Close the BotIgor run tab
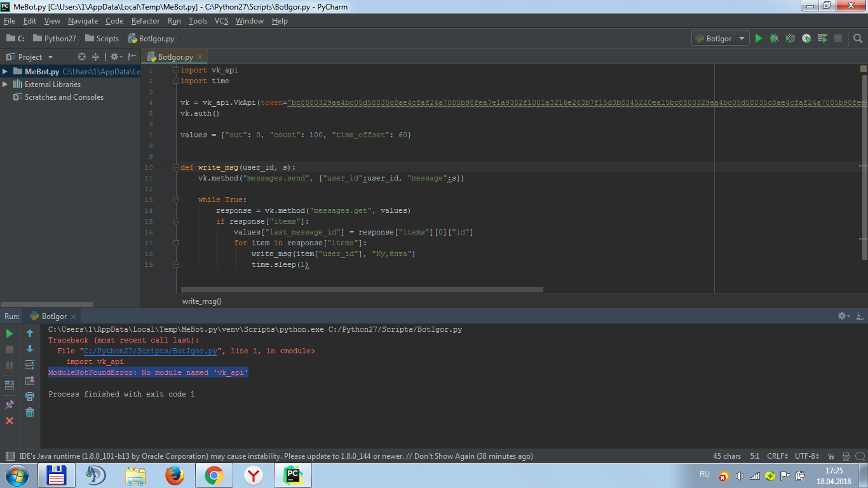This screenshot has height=488, width=868. click(x=73, y=316)
